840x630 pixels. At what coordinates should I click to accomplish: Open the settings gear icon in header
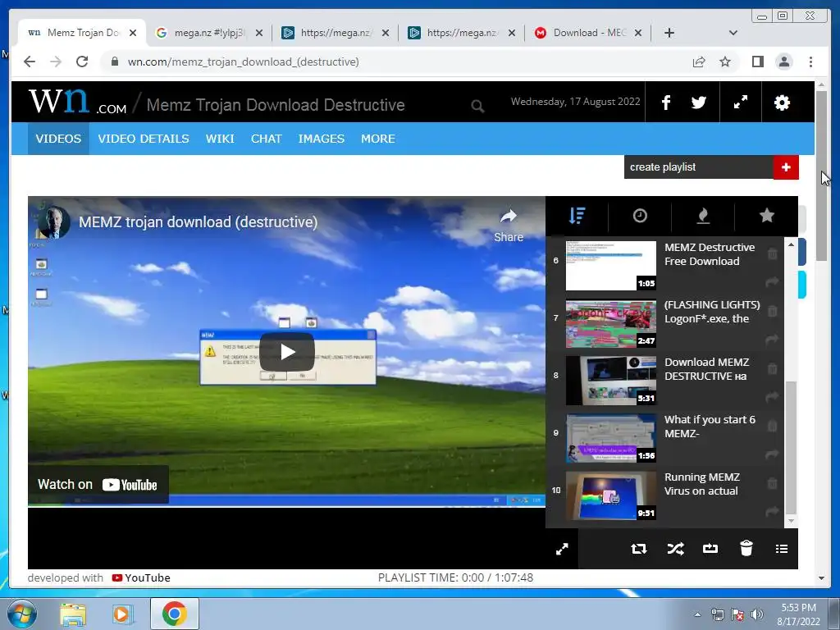click(x=782, y=103)
